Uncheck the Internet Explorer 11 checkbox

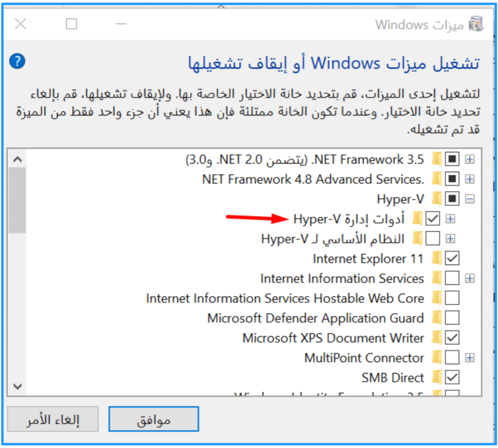[x=452, y=258]
